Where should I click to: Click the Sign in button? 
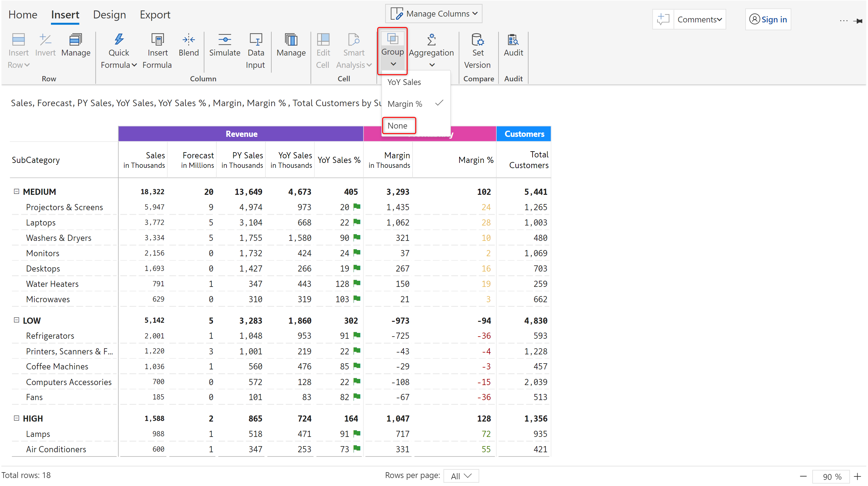tap(768, 20)
